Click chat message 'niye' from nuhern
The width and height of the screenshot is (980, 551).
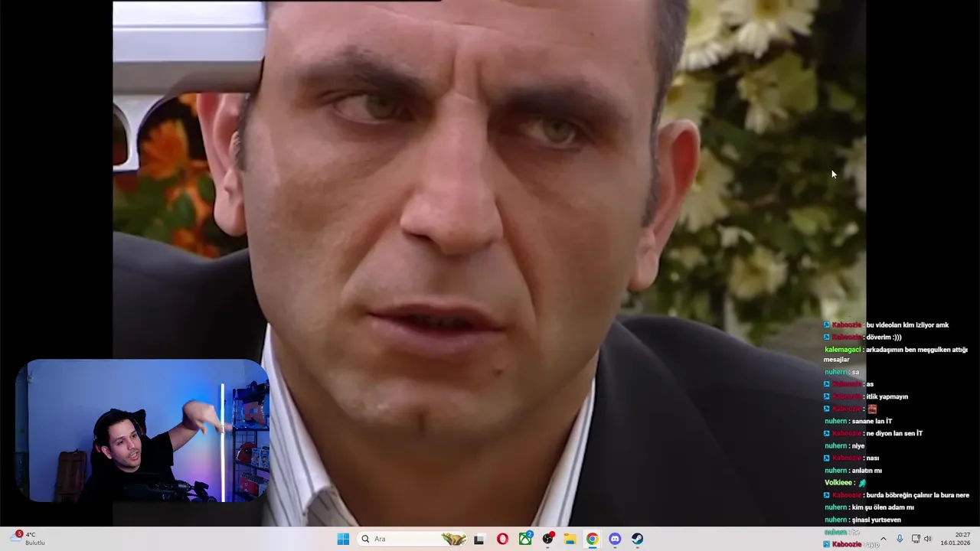pyautogui.click(x=857, y=445)
